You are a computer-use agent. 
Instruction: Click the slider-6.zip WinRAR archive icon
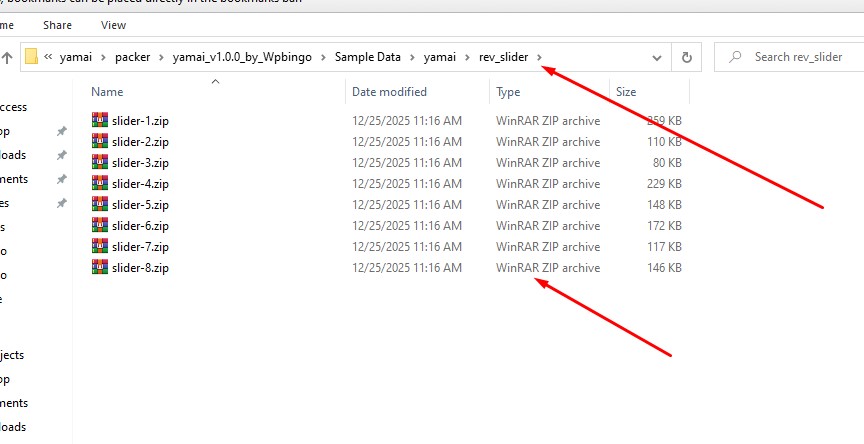100,225
